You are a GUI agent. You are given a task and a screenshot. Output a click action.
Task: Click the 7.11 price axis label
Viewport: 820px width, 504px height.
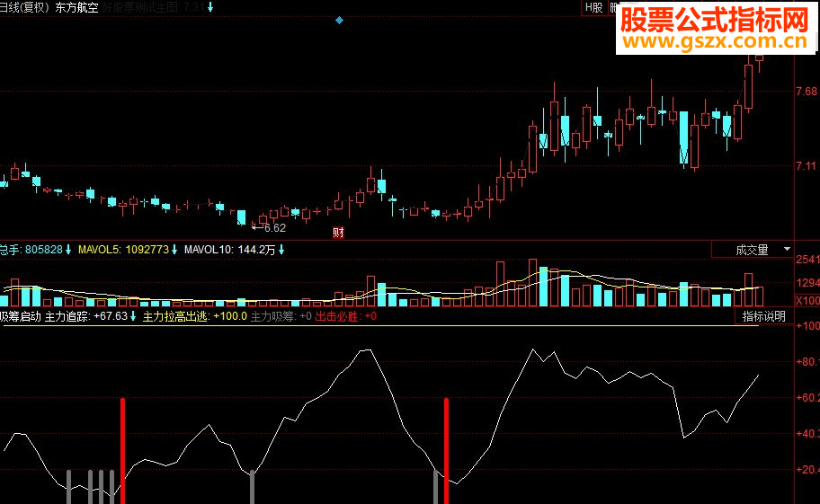click(x=807, y=166)
